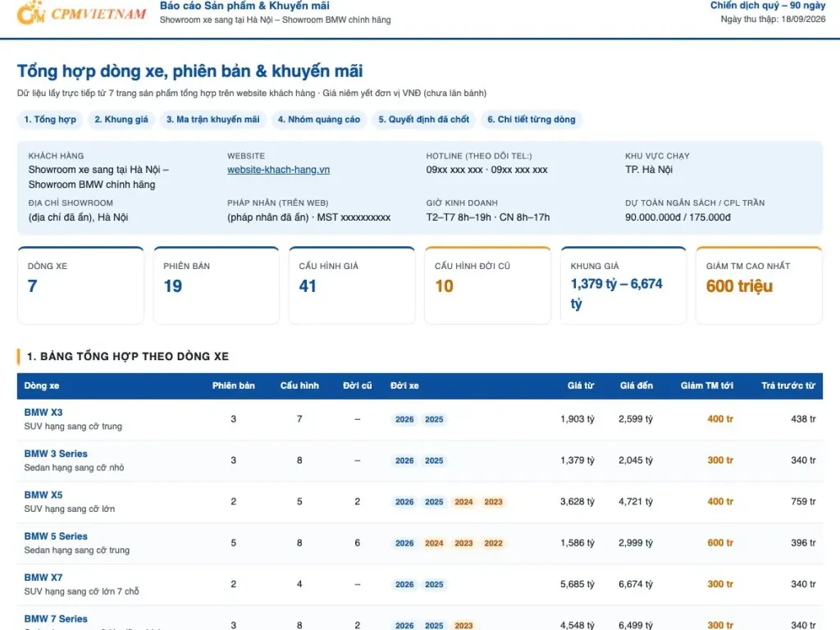The image size is (840, 630).
Task: Switch to '6. Chi tiết từng dòng' tab
Action: click(x=532, y=120)
